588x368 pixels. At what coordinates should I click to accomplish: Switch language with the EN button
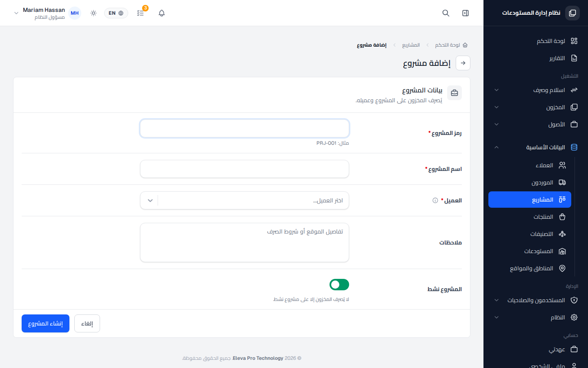pos(116,13)
